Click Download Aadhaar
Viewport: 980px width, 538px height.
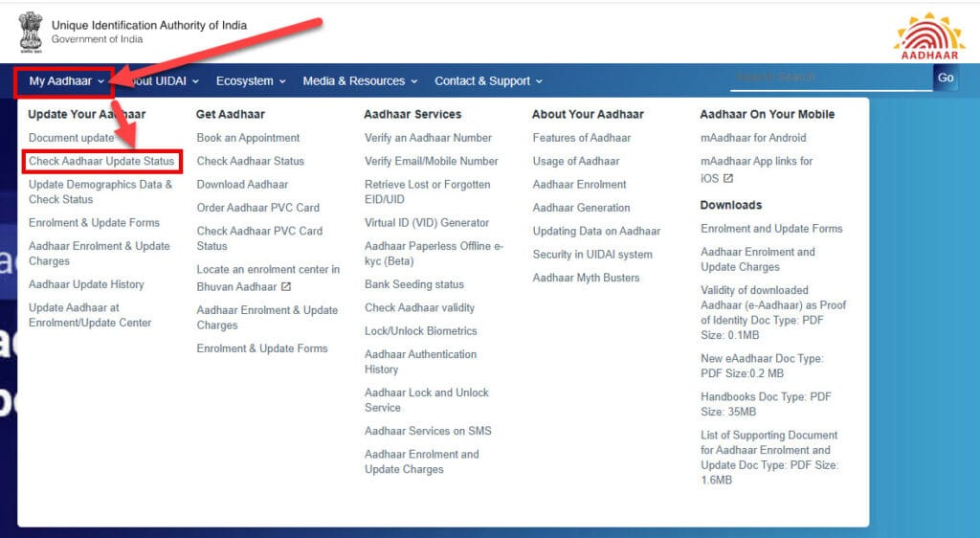pos(242,185)
